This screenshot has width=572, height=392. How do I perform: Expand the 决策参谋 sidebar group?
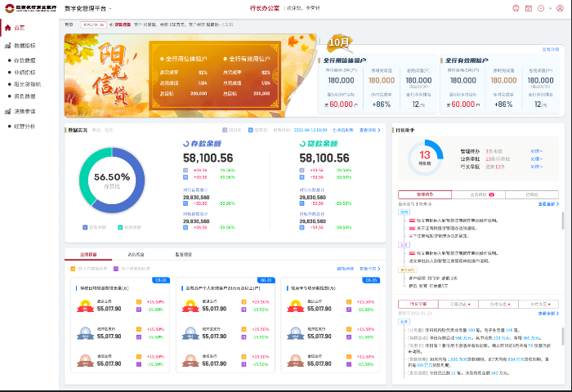(x=25, y=111)
